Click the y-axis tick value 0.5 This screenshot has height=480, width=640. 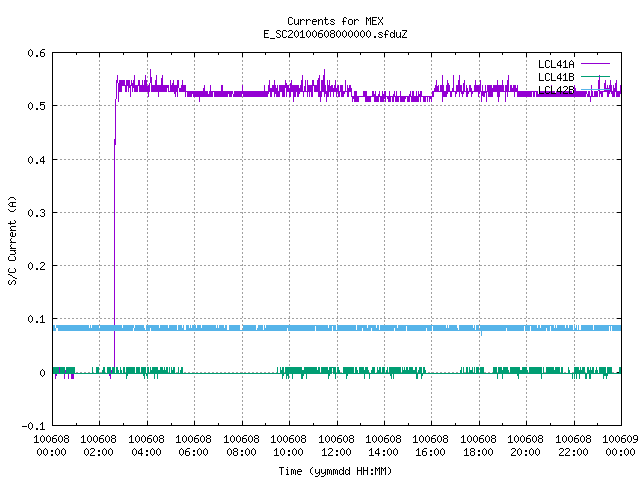click(x=36, y=106)
